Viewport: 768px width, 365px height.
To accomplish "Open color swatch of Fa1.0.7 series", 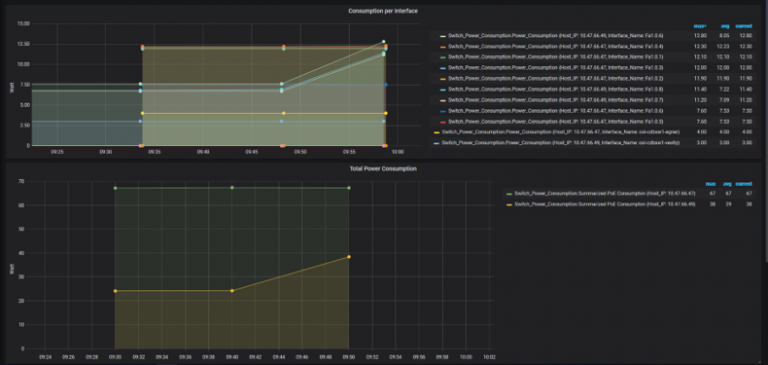I will pos(443,100).
